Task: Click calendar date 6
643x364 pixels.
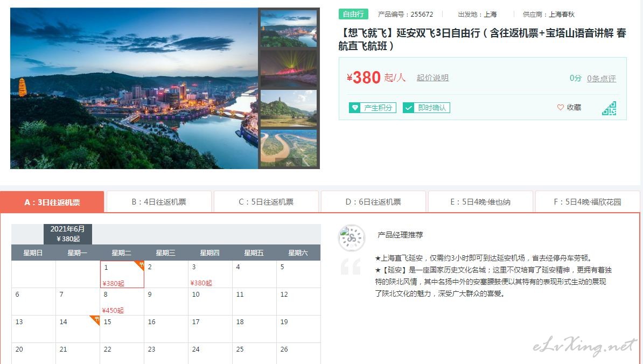Action: 33,302
